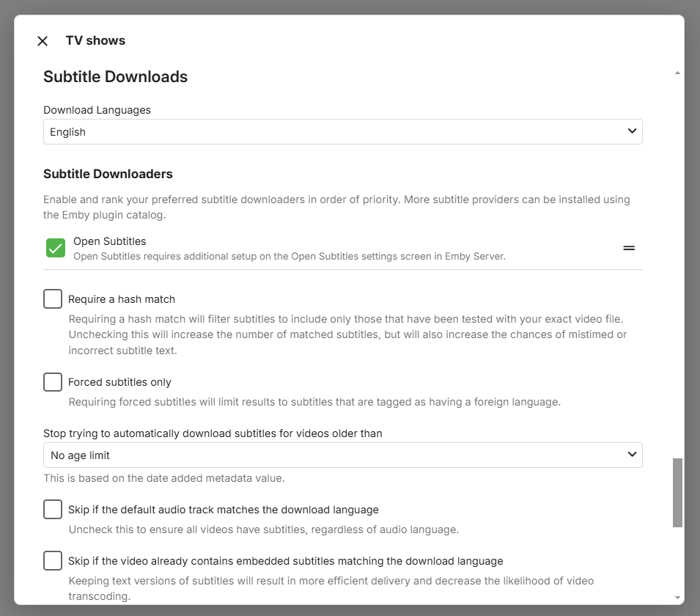Click the chevron beside No age limit

(632, 455)
